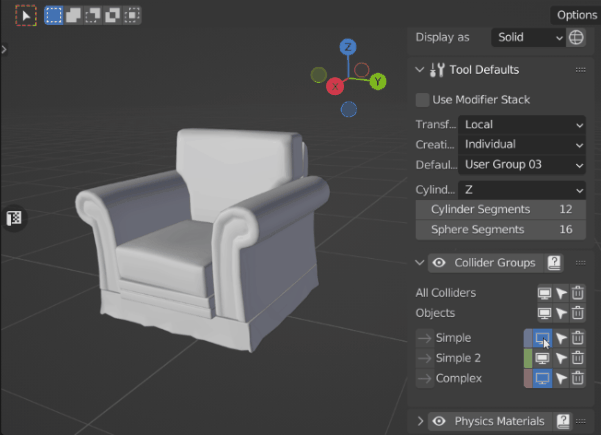Select Objects with the cursor icon
601x435 pixels.
(561, 313)
